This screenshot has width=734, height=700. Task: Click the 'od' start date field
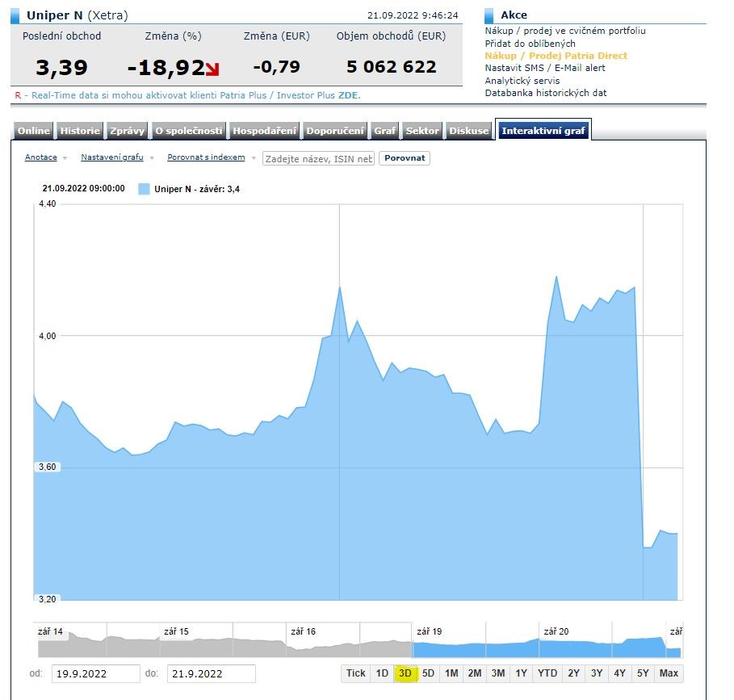pyautogui.click(x=96, y=673)
